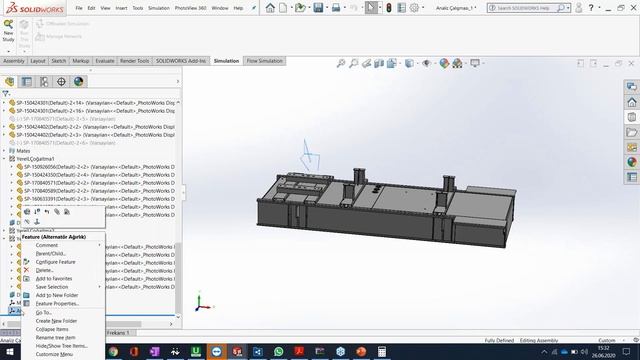Click the Section View icon
The image size is (640, 360).
(379, 63)
